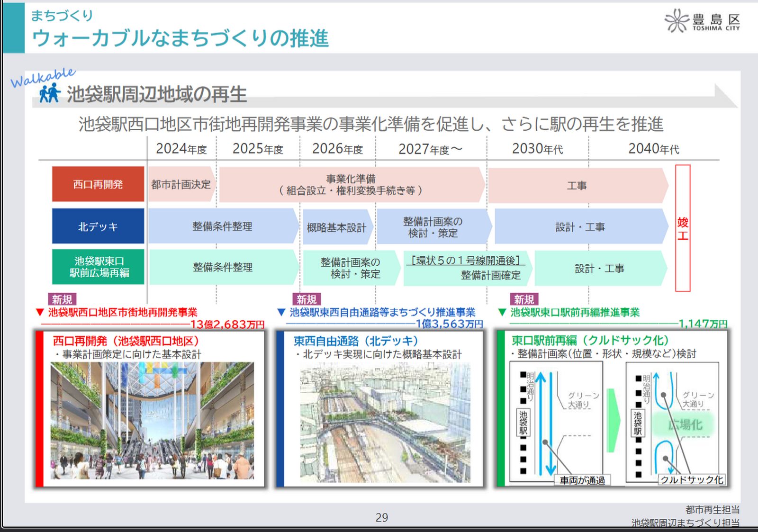The image size is (758, 532).
Task: Click the Toshima City logo
Action: (x=702, y=21)
